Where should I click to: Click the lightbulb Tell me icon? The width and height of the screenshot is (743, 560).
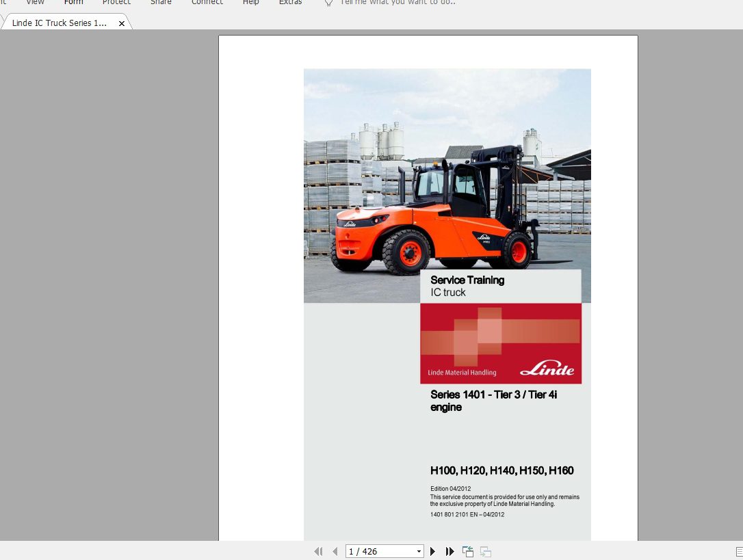click(328, 2)
